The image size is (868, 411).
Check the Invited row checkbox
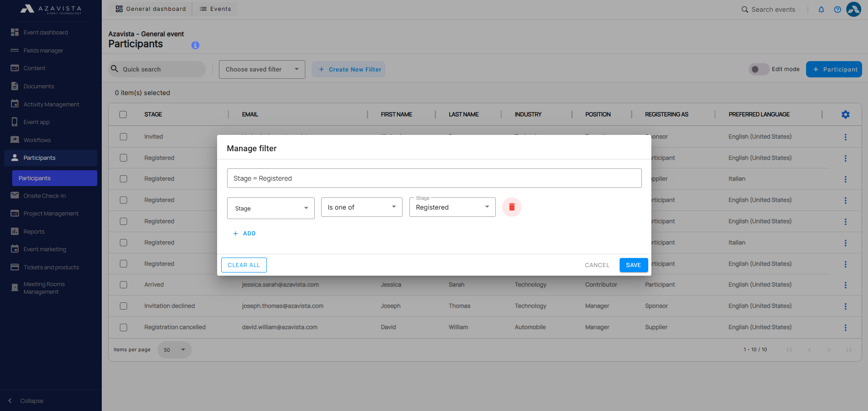(123, 137)
